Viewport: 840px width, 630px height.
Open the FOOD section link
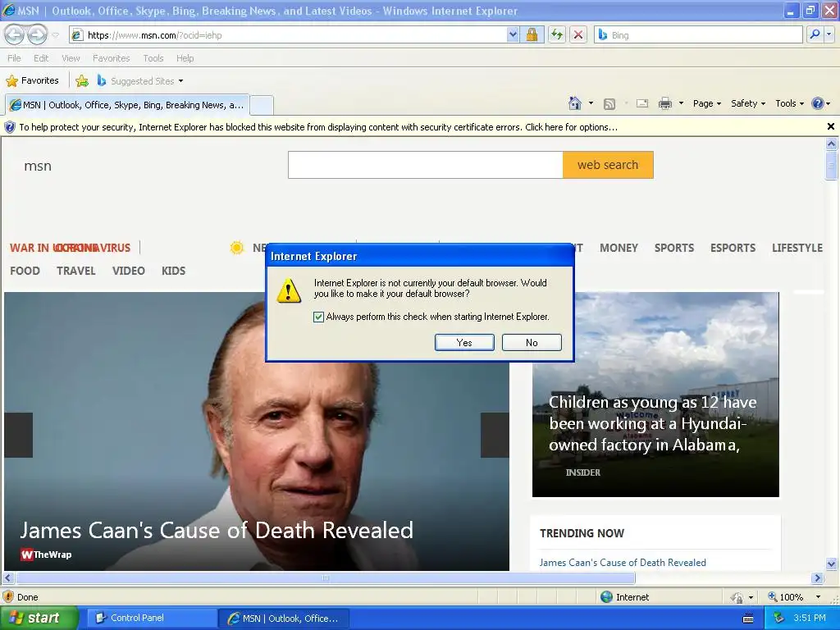coord(25,271)
